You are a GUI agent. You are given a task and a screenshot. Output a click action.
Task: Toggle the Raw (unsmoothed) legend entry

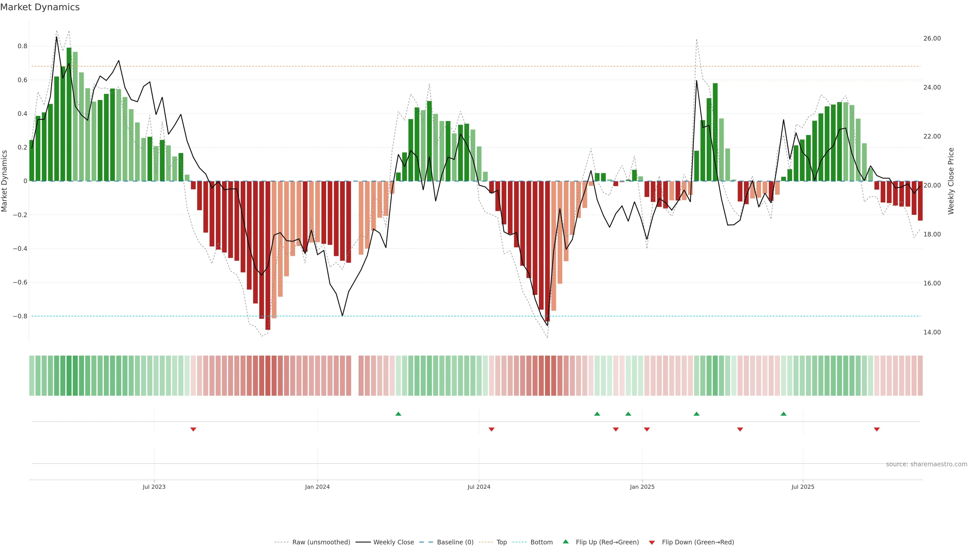pos(321,542)
